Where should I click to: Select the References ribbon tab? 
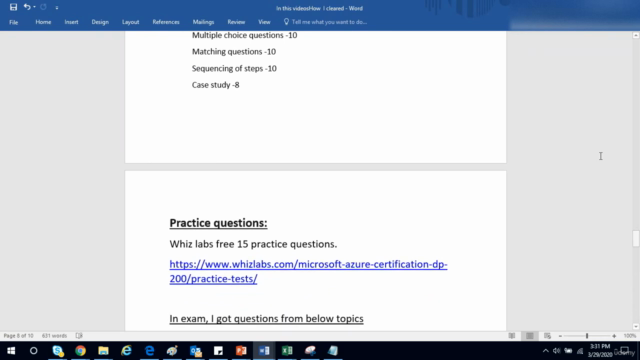pos(166,22)
